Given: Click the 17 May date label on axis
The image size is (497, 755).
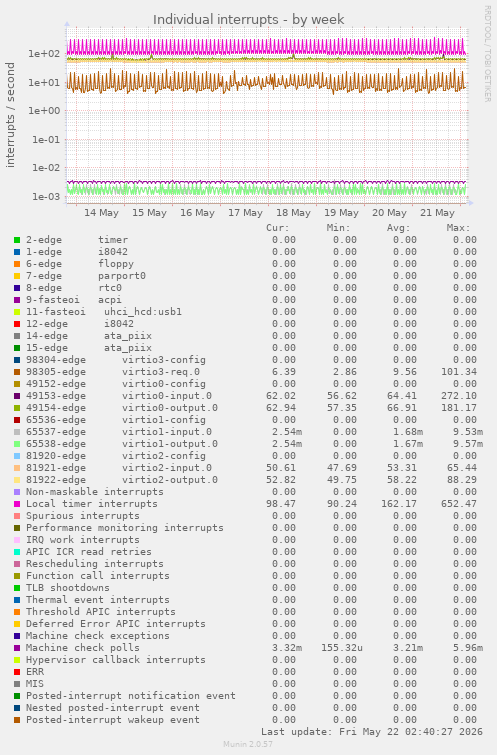Looking at the screenshot, I should pyautogui.click(x=245, y=213).
